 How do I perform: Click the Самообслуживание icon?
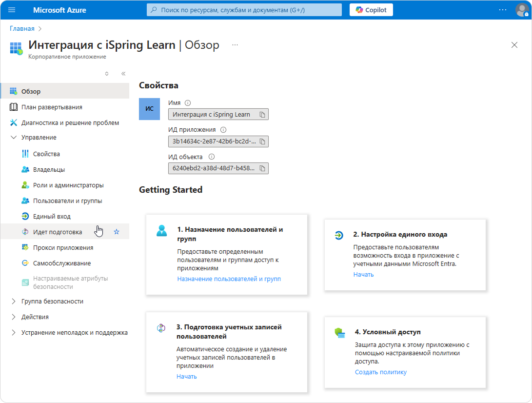tap(25, 263)
